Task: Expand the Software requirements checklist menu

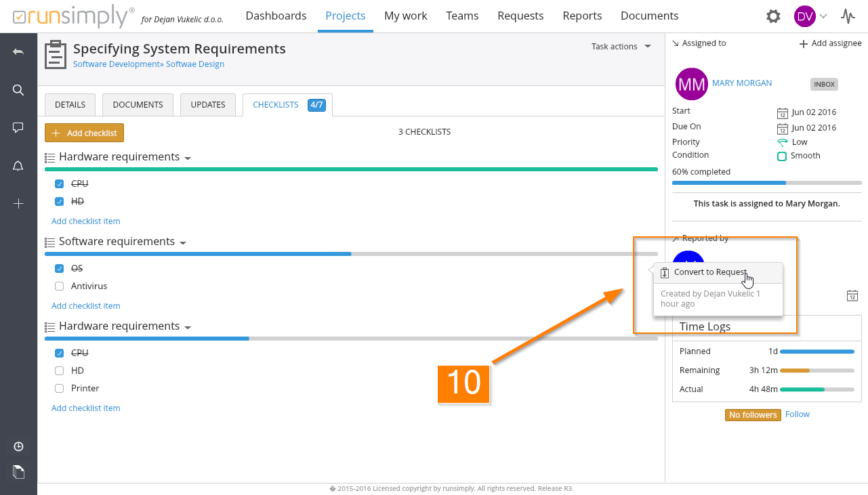Action: (x=183, y=242)
